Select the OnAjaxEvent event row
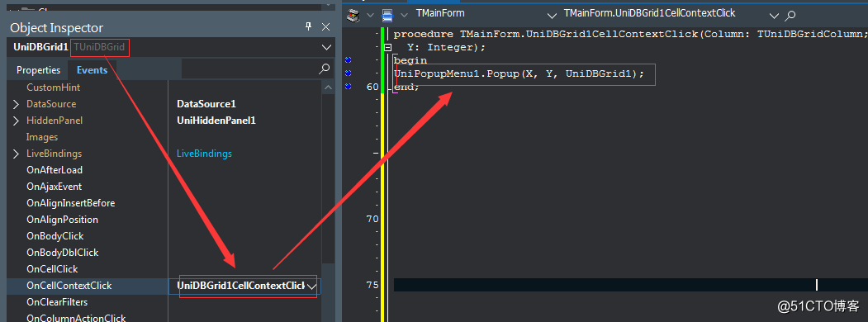Image resolution: width=868 pixels, height=322 pixels. tap(164, 187)
